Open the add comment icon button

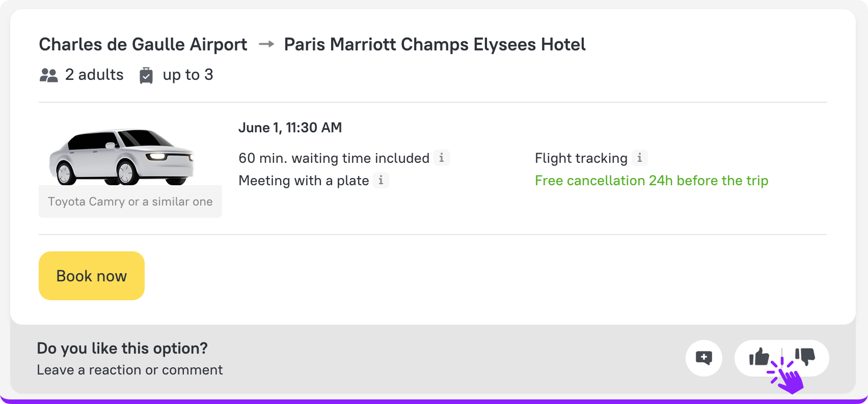point(704,358)
